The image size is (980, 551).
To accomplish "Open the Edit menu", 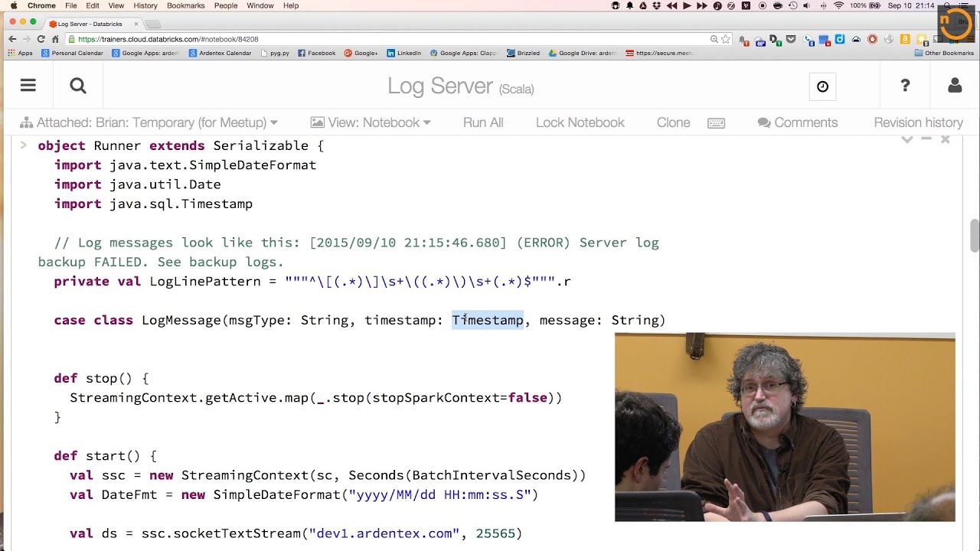I will [x=93, y=5].
